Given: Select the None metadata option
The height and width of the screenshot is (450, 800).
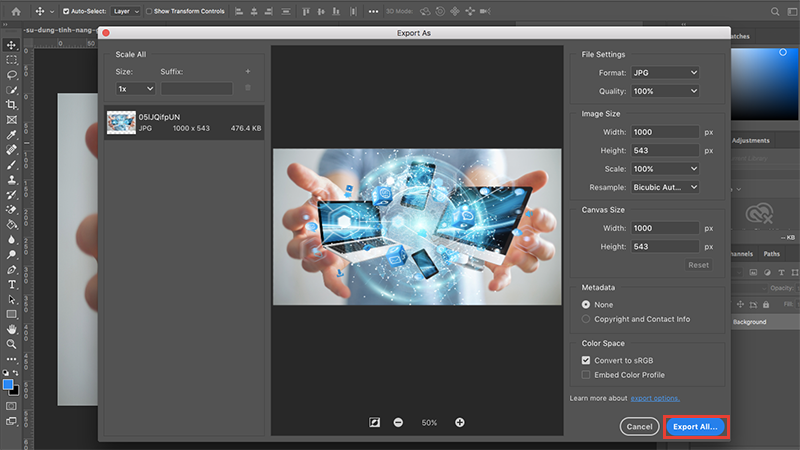Looking at the screenshot, I should 586,305.
